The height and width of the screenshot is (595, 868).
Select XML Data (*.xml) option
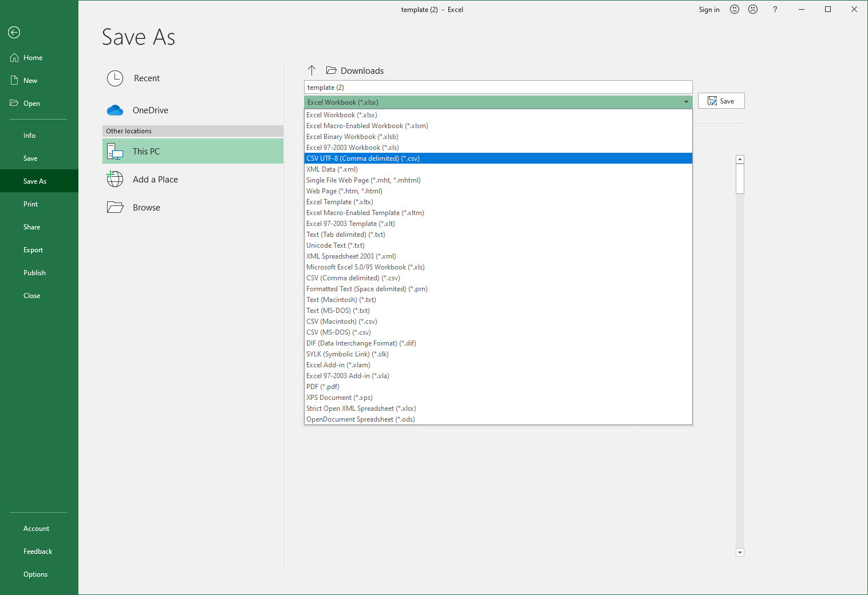tap(498, 169)
